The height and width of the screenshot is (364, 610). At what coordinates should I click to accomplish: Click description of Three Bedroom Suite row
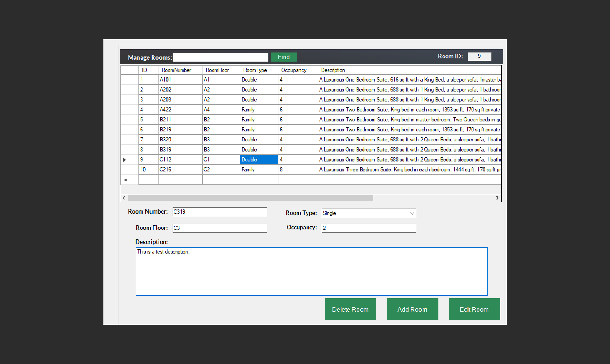click(x=409, y=169)
